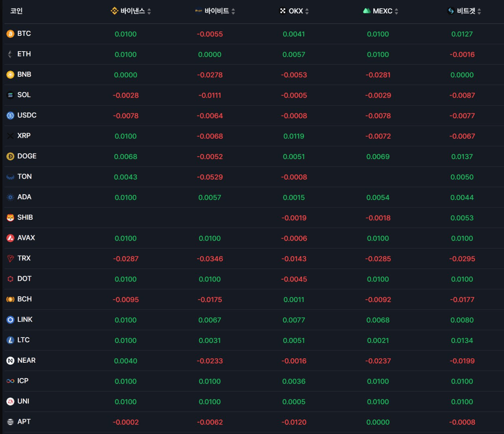The width and height of the screenshot is (504, 434).
Task: Click the TRX Tron icon
Action: (10, 259)
